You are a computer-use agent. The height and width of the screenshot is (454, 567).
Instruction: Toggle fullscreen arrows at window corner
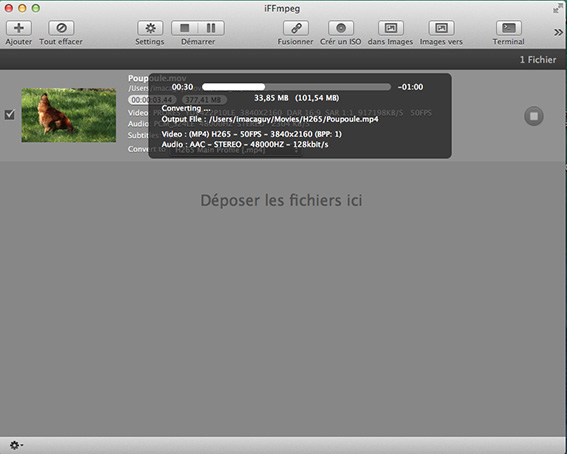coord(558,8)
